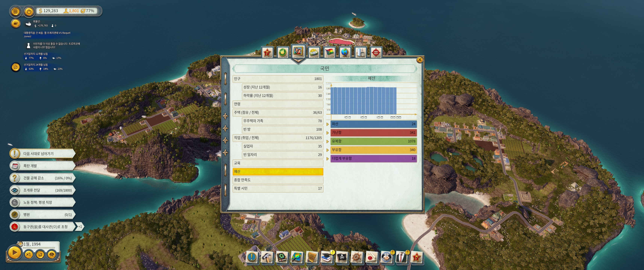Viewport: 644px width, 270px height.
Task: Switch to the globe foreign relations tab
Action: pos(345,52)
